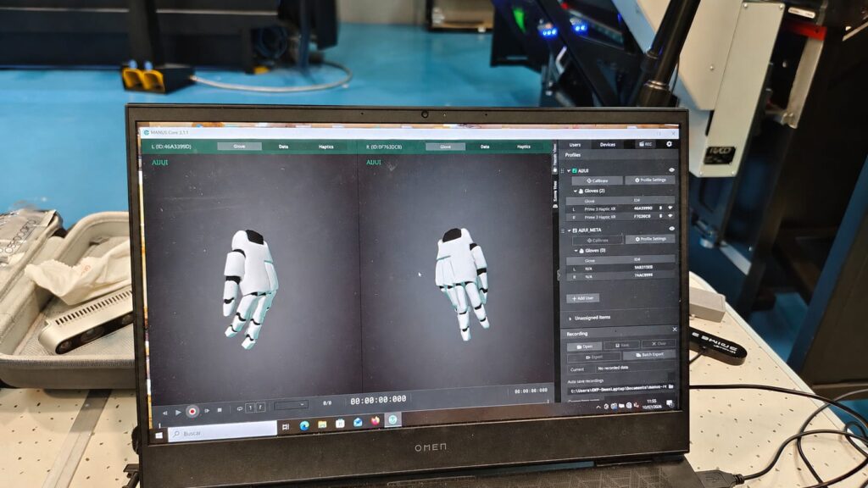Click signal icon on right glove F7D3DC8 row
The width and height of the screenshot is (868, 488).
(670, 216)
